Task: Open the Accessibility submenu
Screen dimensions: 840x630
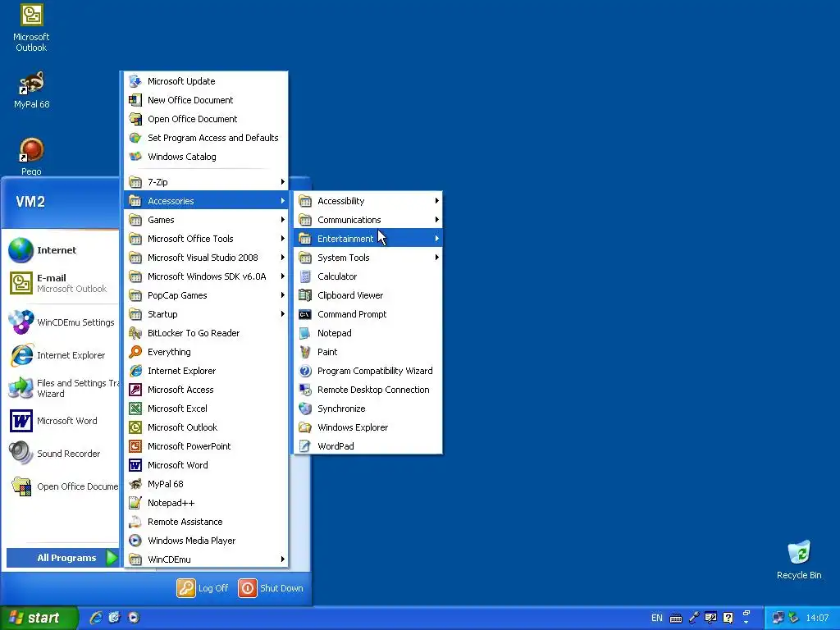Action: 368,201
